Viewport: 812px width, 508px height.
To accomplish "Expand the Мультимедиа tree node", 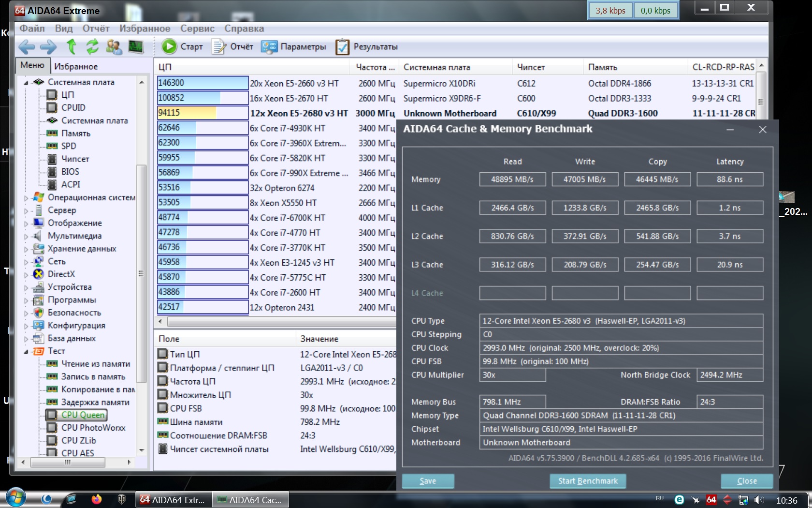I will [x=26, y=236].
